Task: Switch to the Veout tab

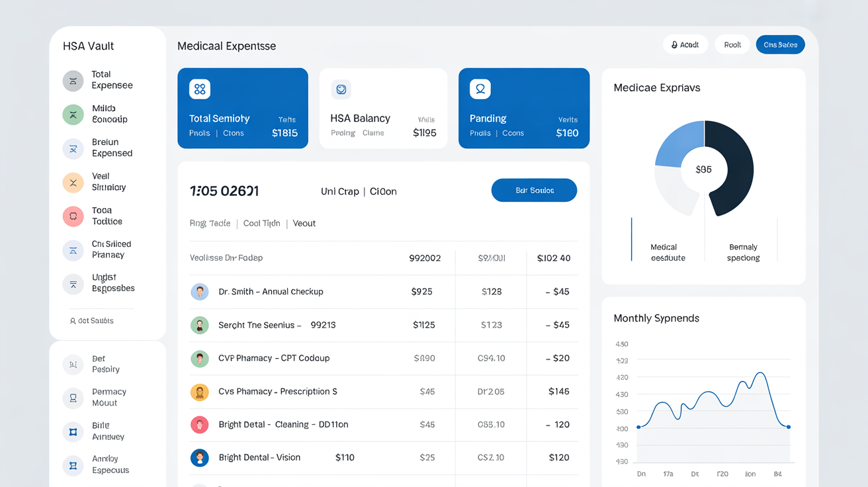Action: pyautogui.click(x=304, y=223)
